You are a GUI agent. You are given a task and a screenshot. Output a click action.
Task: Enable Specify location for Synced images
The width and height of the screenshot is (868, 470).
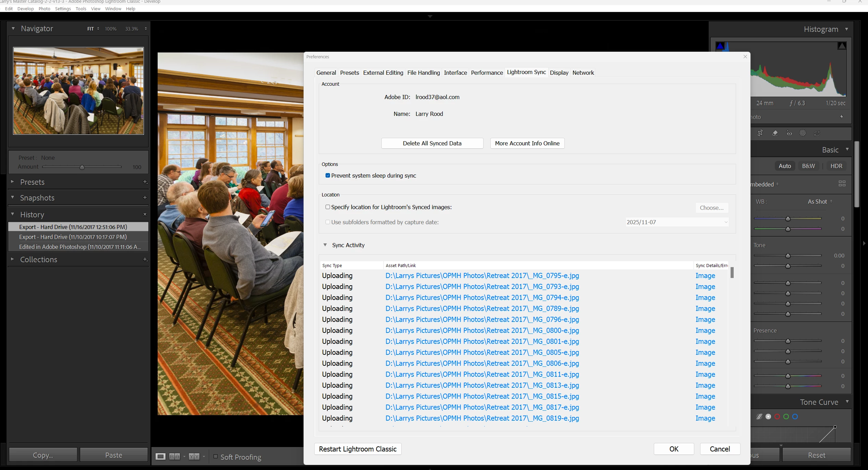[x=328, y=207]
